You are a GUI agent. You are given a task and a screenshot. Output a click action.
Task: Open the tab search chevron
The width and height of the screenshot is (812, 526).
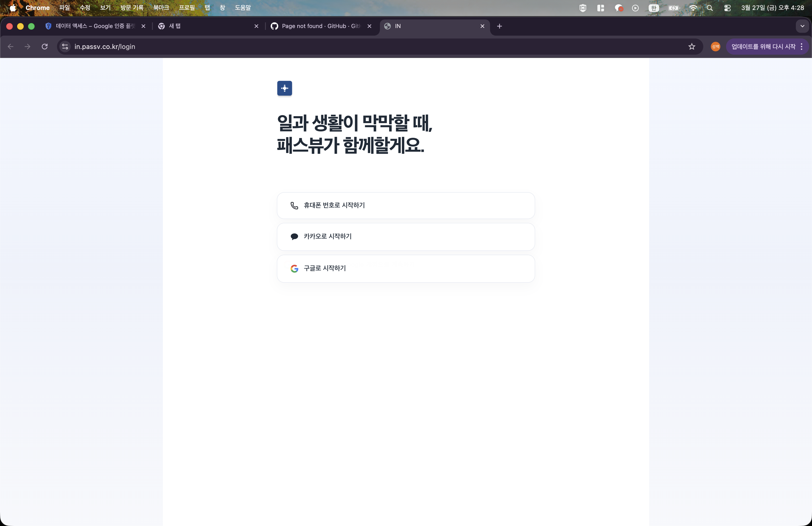803,26
